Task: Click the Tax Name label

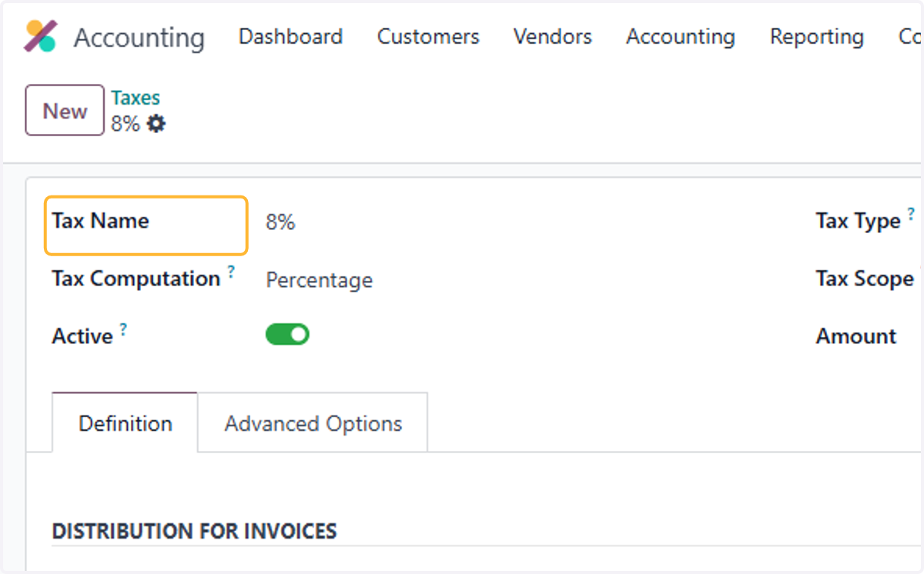Action: (100, 221)
